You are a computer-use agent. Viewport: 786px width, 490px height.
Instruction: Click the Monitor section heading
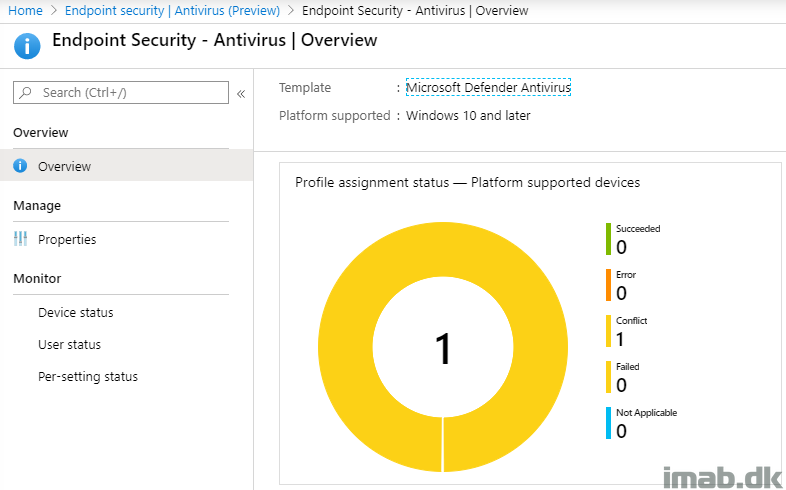(x=37, y=279)
